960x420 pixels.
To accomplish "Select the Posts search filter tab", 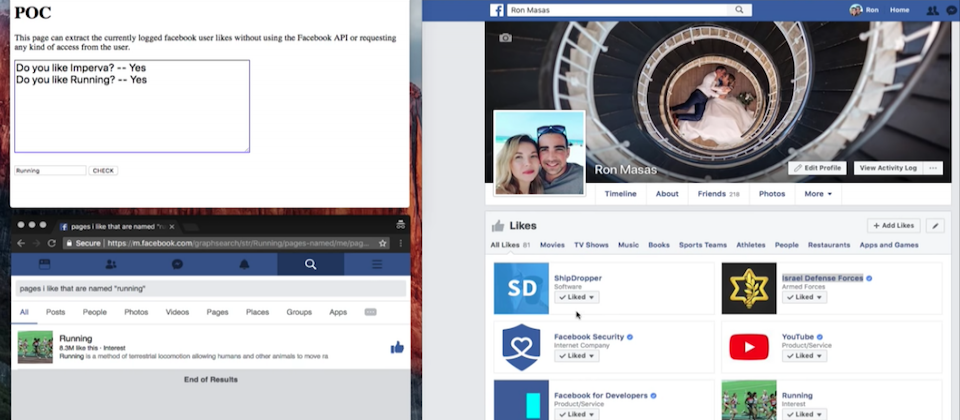I will point(55,312).
